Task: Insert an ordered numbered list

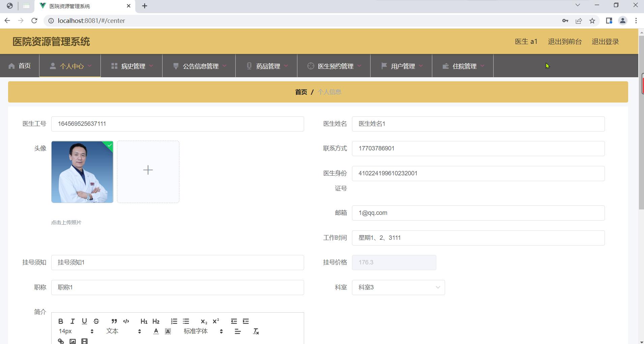Action: [x=174, y=321]
